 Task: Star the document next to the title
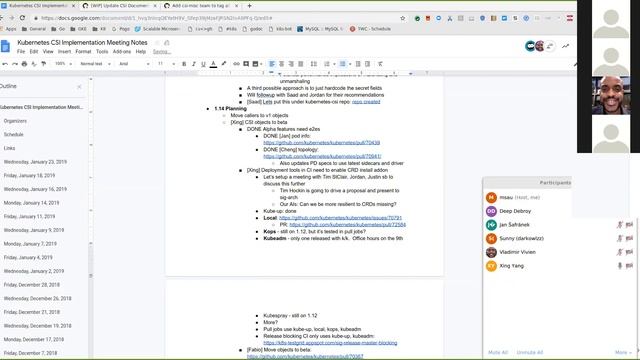point(157,43)
